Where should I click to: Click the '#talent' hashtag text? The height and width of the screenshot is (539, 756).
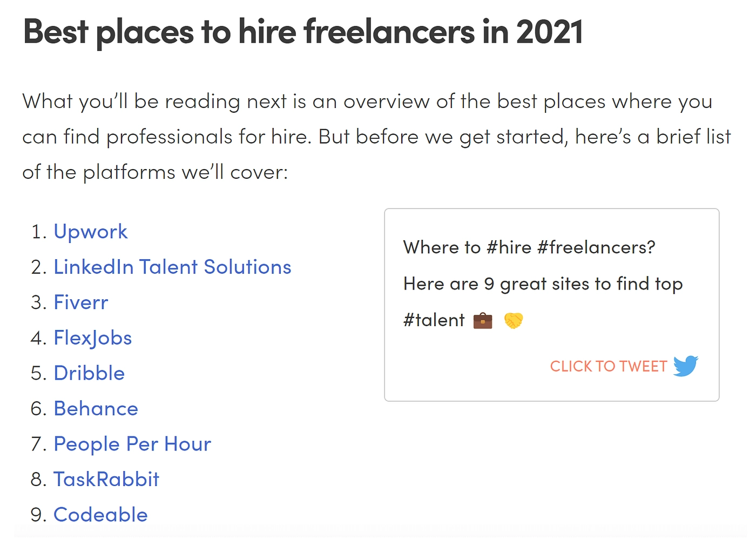[x=434, y=320]
